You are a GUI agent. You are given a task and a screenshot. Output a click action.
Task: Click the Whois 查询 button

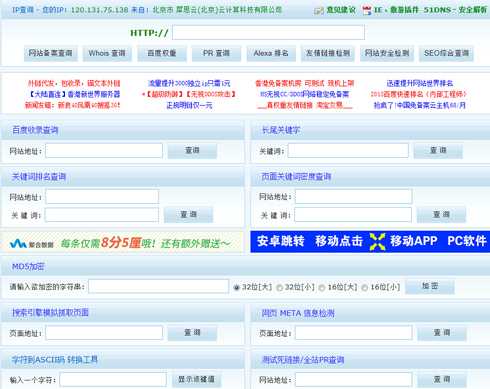[x=107, y=53]
